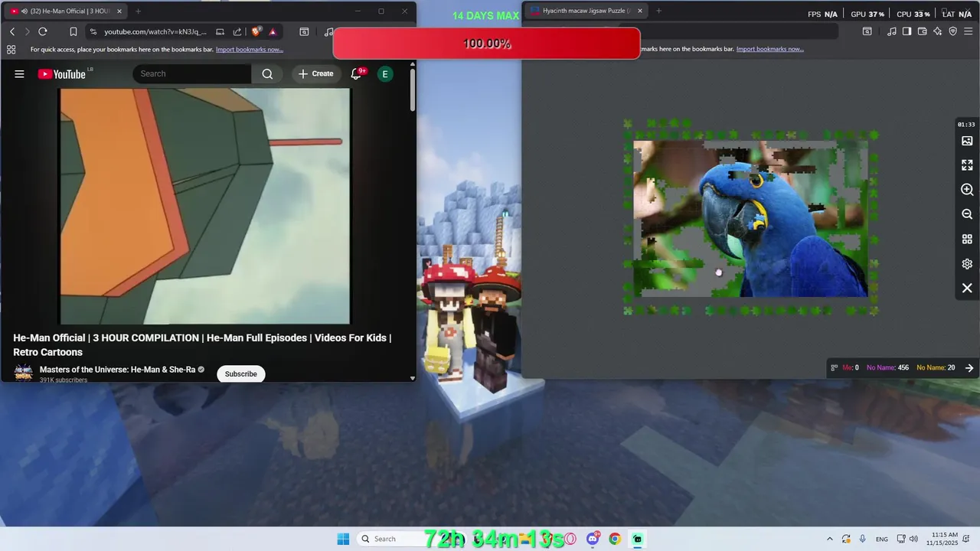Close Hyacinth macaw puzzle tab
Image resolution: width=980 pixels, height=551 pixels.
click(x=639, y=11)
